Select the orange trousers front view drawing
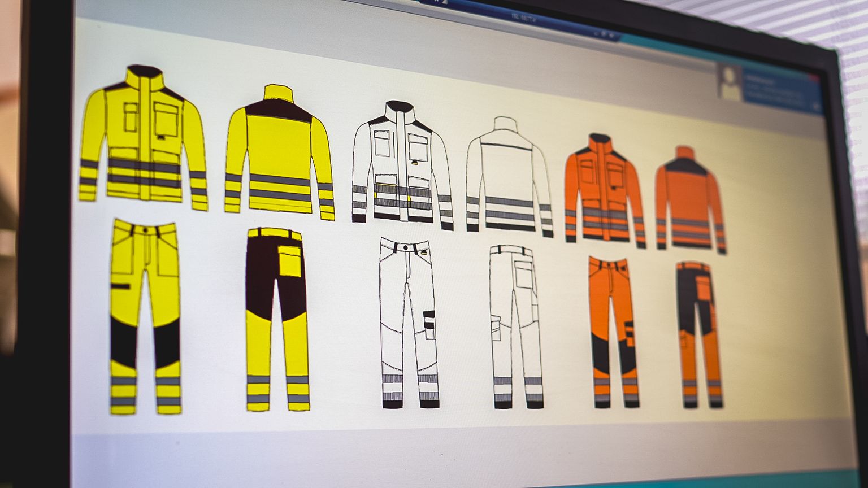 click(614, 332)
